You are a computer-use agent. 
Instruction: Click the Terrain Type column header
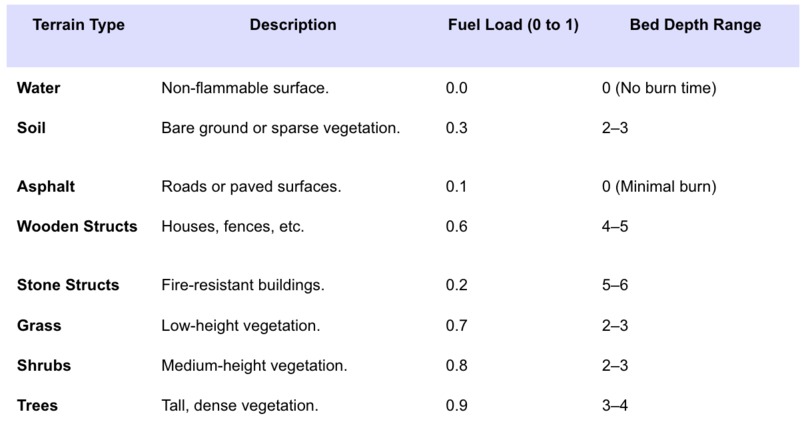(79, 25)
